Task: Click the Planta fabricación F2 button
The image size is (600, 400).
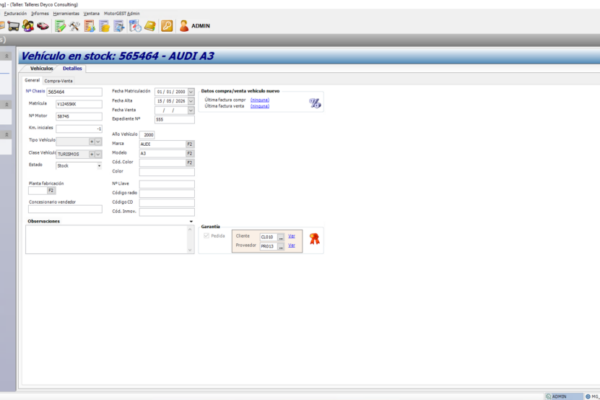Action: click(x=51, y=190)
